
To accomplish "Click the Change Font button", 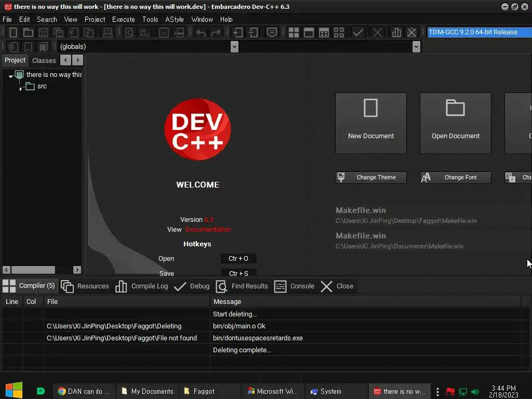I will [455, 178].
